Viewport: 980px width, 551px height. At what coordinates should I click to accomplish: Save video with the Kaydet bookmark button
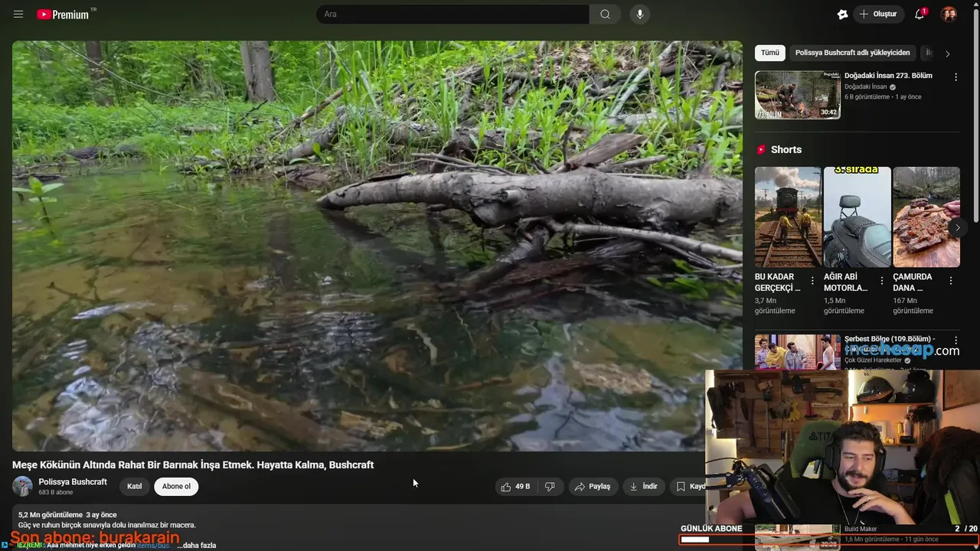coord(689,487)
